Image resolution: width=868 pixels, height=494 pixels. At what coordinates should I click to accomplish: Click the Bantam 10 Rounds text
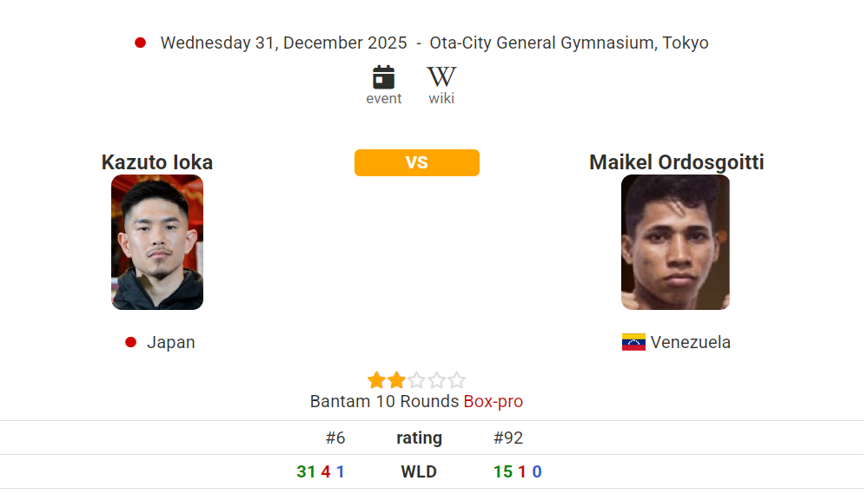384,402
